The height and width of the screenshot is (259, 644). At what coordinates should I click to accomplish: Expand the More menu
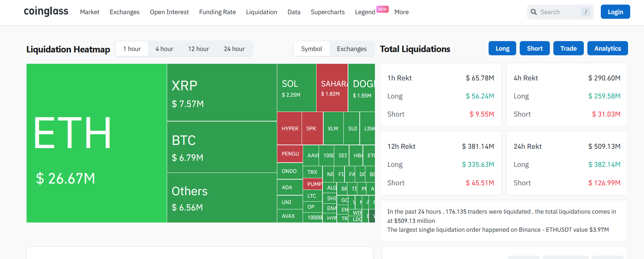(x=401, y=12)
